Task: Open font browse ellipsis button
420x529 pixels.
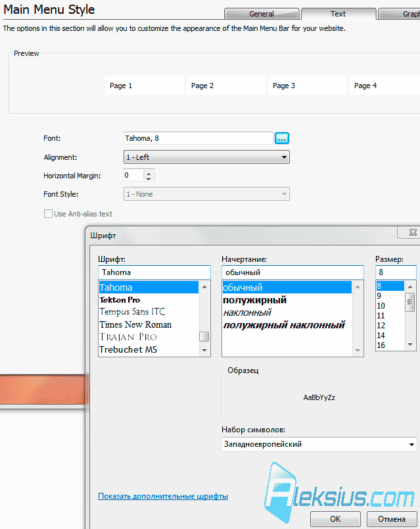Action: coord(282,138)
